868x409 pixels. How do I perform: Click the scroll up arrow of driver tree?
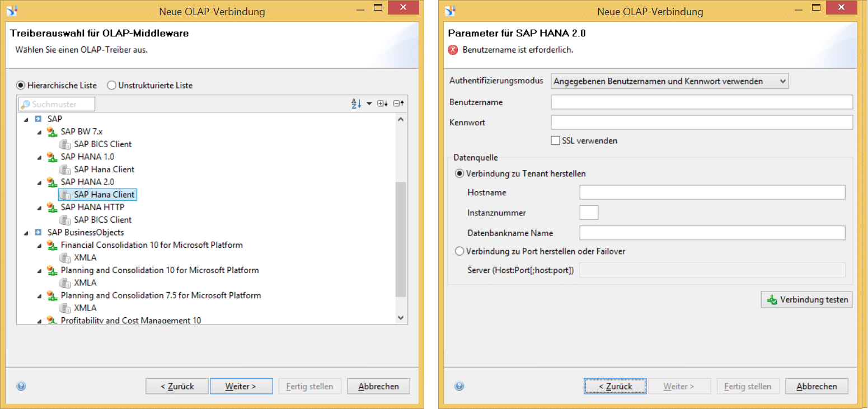click(x=401, y=119)
